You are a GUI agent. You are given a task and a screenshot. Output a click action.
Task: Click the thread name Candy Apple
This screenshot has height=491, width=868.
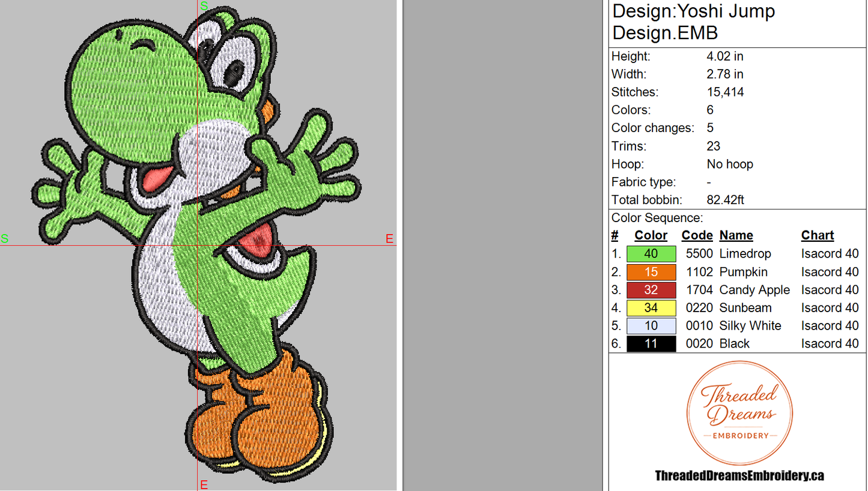[754, 290]
